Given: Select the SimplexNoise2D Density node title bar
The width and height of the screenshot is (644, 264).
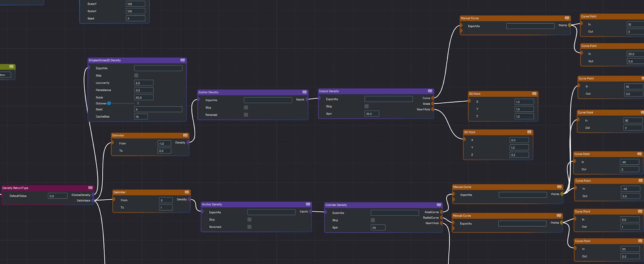Looking at the screenshot, I should 133,60.
